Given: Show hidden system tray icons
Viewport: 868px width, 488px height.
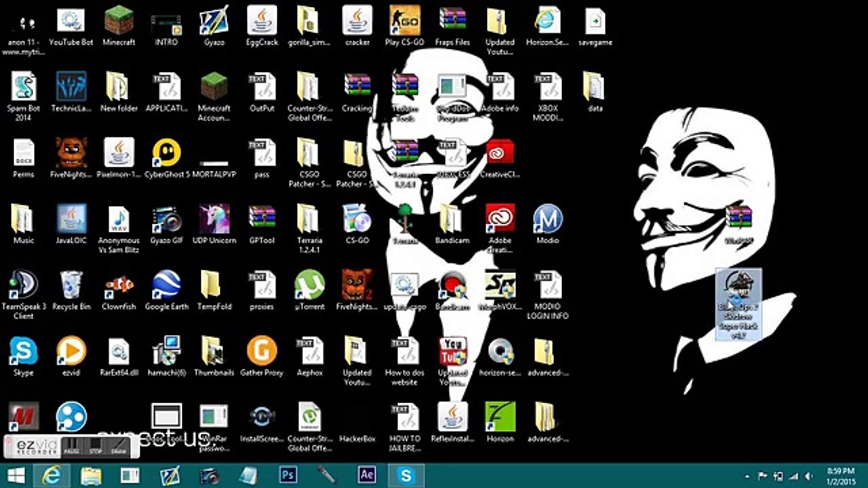Looking at the screenshot, I should [x=747, y=476].
